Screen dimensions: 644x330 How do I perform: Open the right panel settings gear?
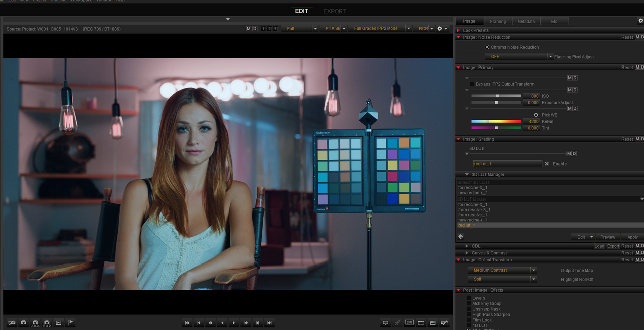(640, 21)
